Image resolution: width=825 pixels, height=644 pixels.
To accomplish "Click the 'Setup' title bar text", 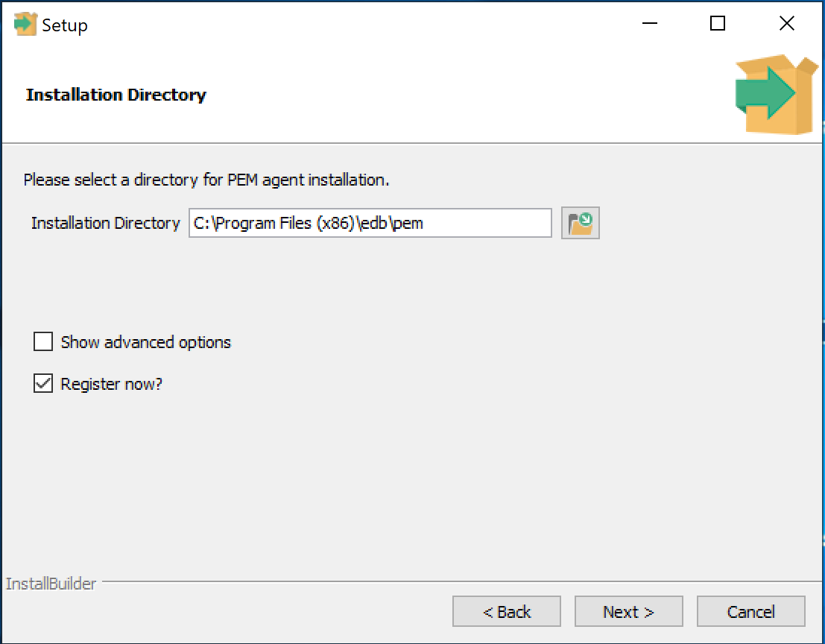I will pyautogui.click(x=65, y=25).
